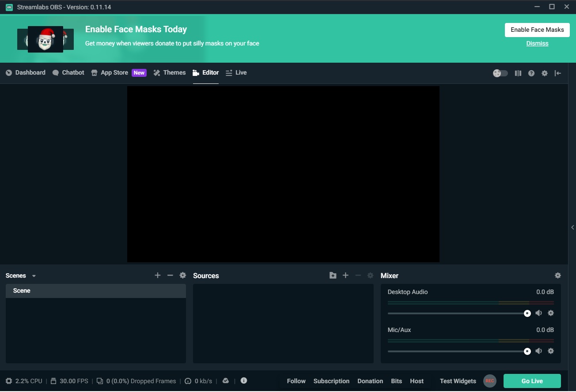Viewport: 576px width, 392px height.
Task: Open settings gear in top navigation bar
Action: [545, 73]
